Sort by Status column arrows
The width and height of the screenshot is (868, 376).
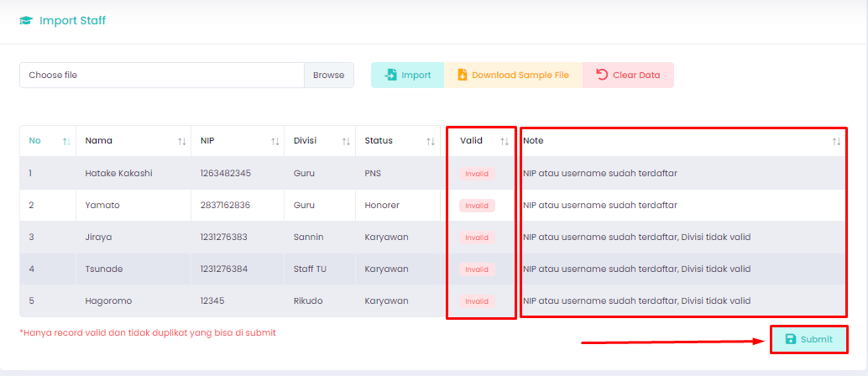[430, 141]
